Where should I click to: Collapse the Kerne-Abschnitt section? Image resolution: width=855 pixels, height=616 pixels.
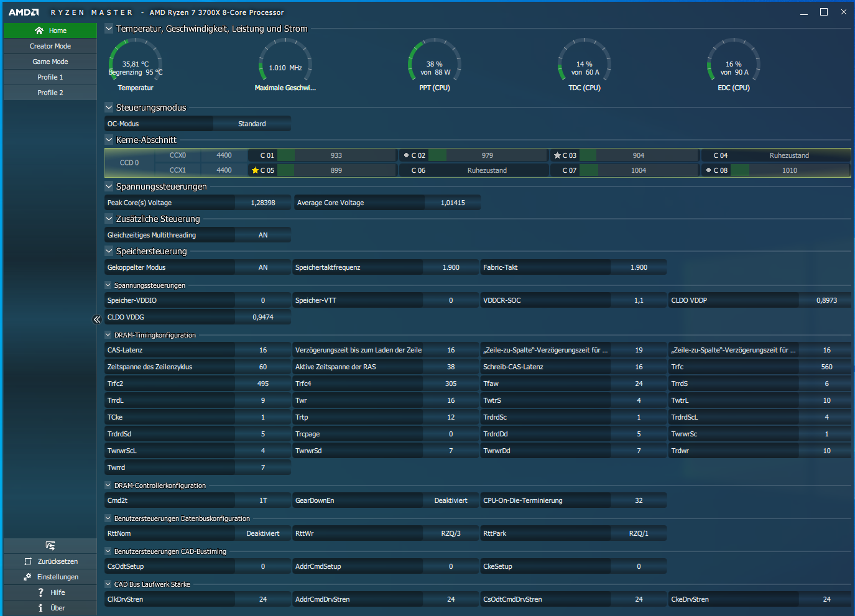(x=109, y=140)
